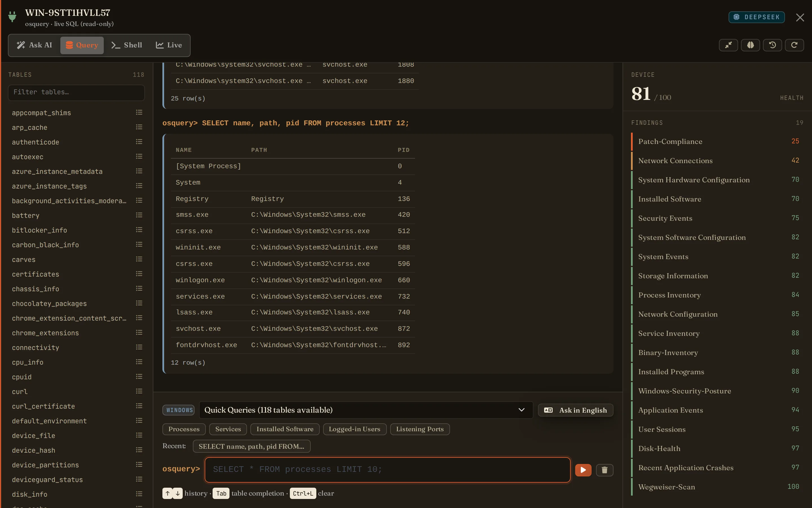Open the Patch-Compliance finding
This screenshot has width=812, height=508.
point(717,141)
